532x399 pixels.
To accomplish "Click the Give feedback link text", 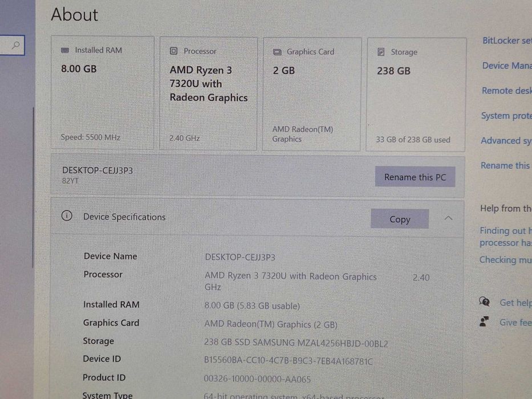I will coord(515,322).
